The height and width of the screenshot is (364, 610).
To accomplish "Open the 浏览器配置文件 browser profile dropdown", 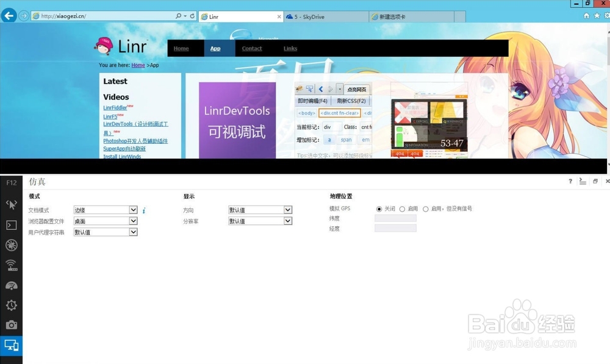I will [x=106, y=221].
